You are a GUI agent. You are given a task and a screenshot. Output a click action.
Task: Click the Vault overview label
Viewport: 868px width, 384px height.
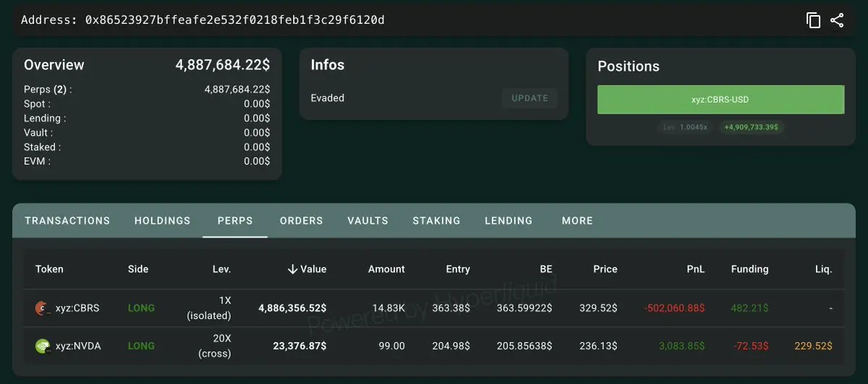(38, 133)
